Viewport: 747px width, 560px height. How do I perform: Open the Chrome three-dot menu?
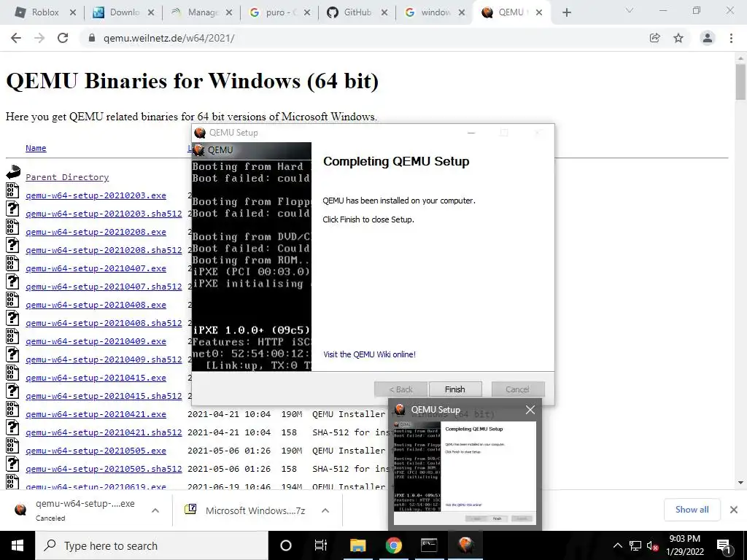point(731,38)
